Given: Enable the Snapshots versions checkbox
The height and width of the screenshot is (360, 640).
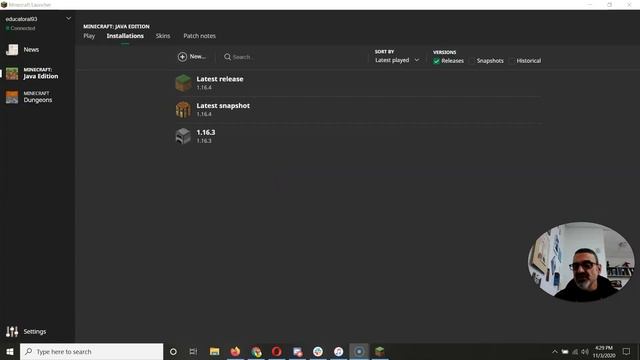Looking at the screenshot, I should (472, 61).
